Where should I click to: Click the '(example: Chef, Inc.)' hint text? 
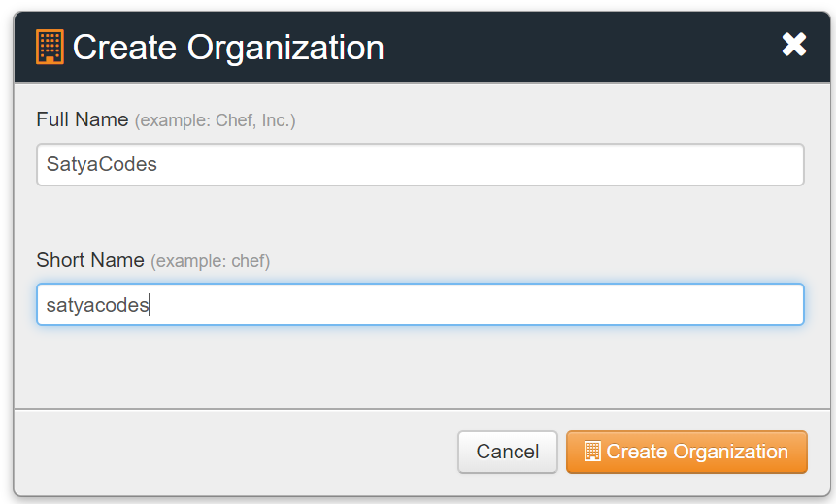tap(215, 120)
